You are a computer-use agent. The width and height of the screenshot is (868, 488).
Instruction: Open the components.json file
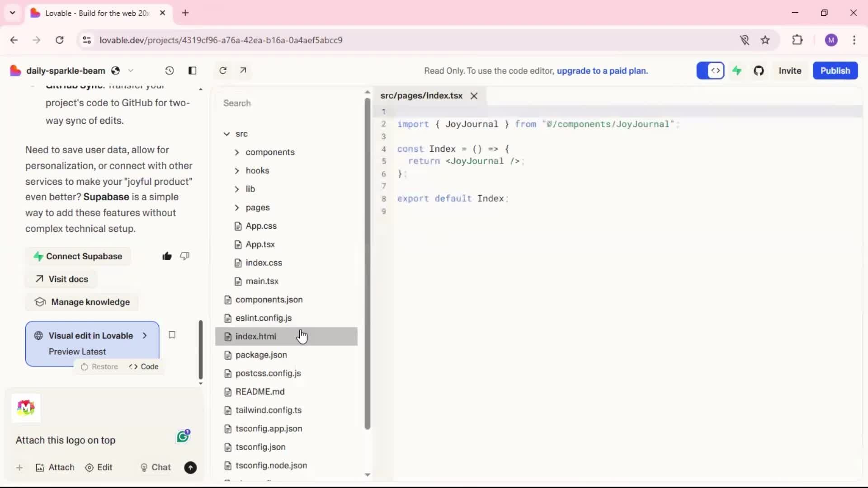pos(287,300)
